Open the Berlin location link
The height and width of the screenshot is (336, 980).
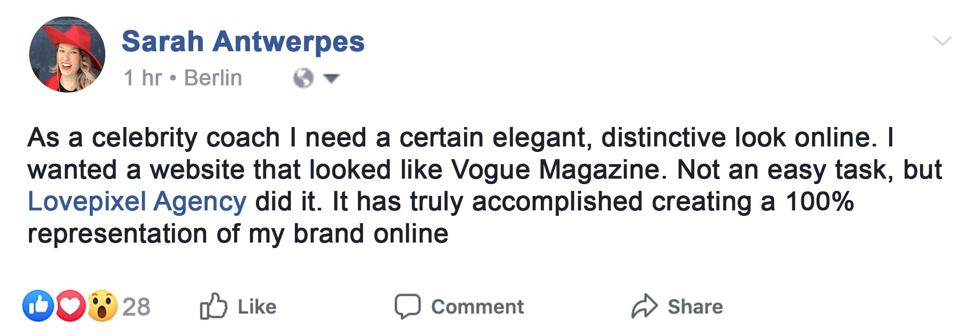pos(213,78)
